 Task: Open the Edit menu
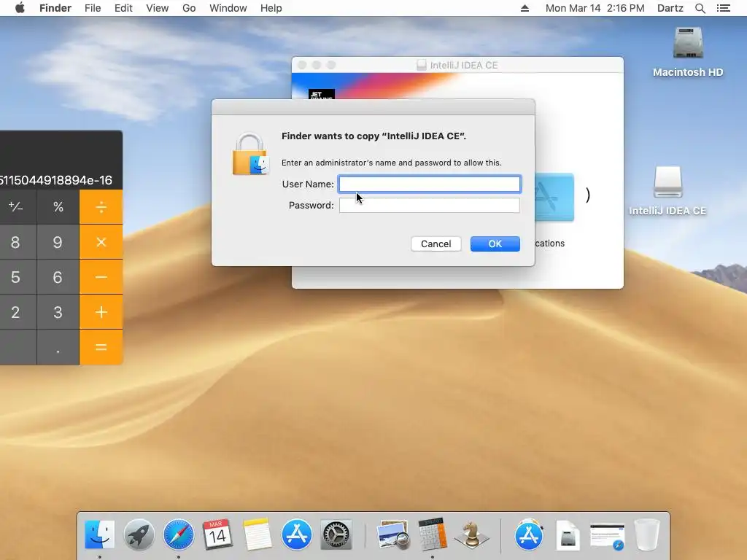pos(123,8)
